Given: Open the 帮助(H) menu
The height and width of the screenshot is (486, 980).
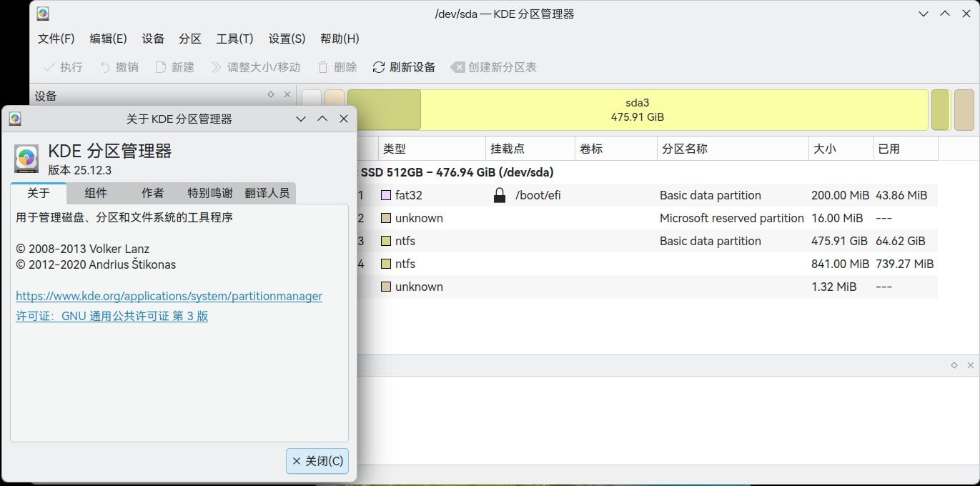Looking at the screenshot, I should tap(340, 39).
